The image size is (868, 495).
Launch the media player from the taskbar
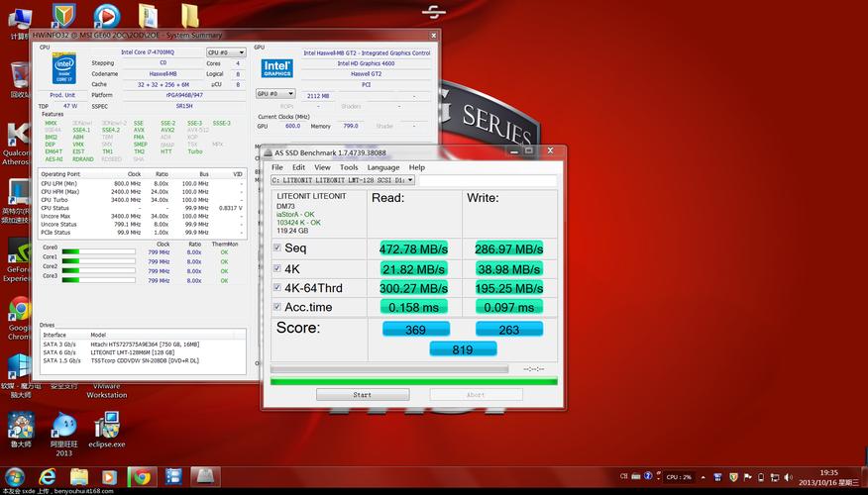109,477
